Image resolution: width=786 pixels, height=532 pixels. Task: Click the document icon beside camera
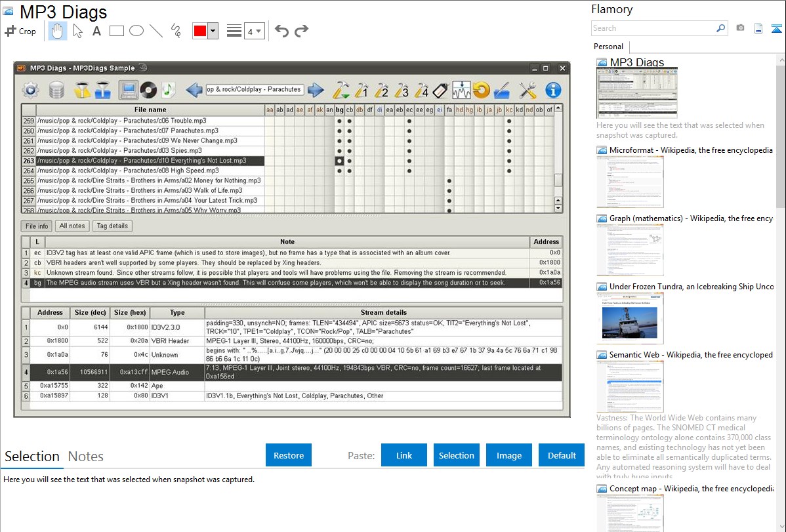click(x=758, y=29)
